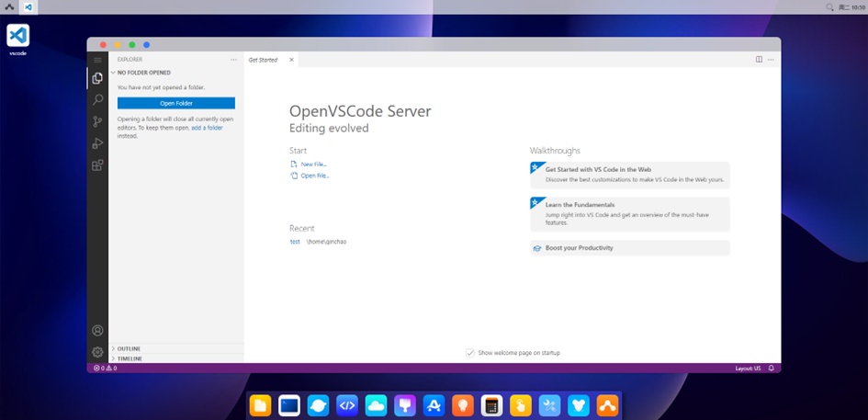868x420 pixels.
Task: Open the orange share-node dock icon
Action: pos(607,405)
